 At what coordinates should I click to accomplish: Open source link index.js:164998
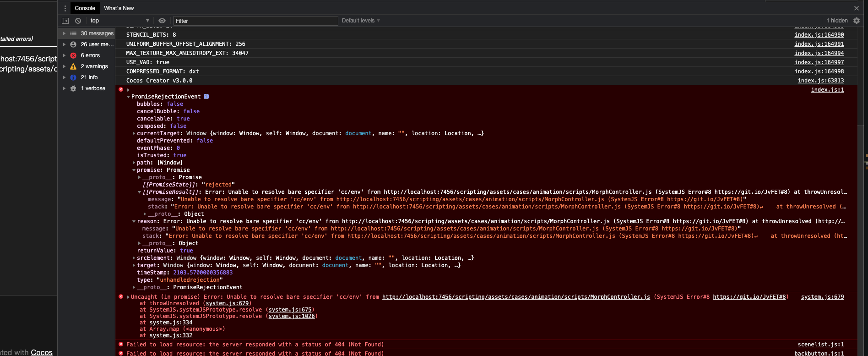tap(819, 71)
